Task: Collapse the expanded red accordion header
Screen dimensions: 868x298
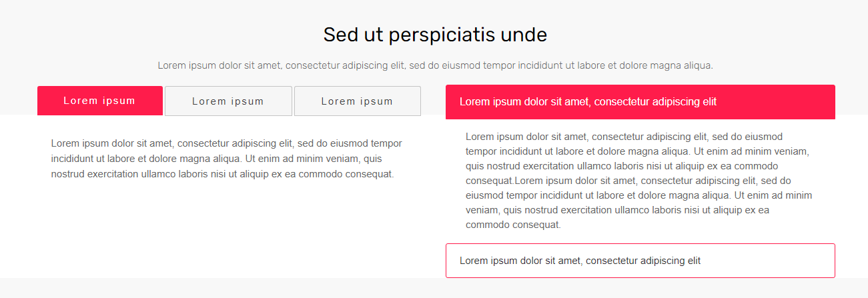Action: point(640,102)
